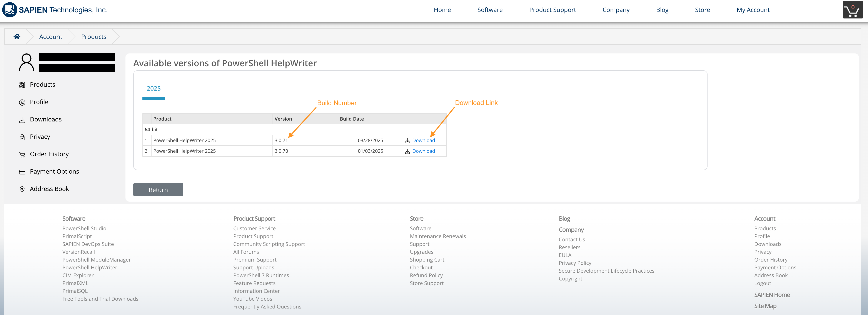Image resolution: width=868 pixels, height=315 pixels.
Task: Open the Software menu
Action: 490,10
